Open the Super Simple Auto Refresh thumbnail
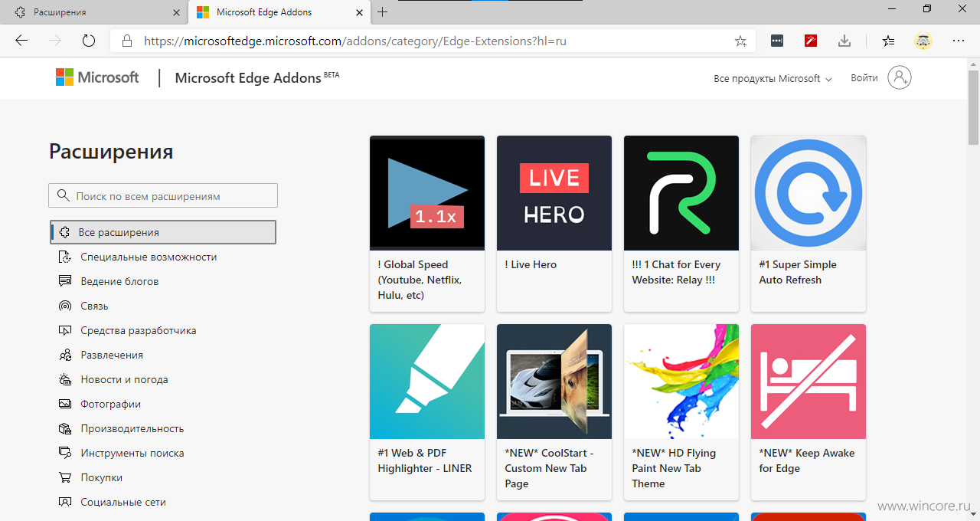Image resolution: width=980 pixels, height=521 pixels. [808, 193]
